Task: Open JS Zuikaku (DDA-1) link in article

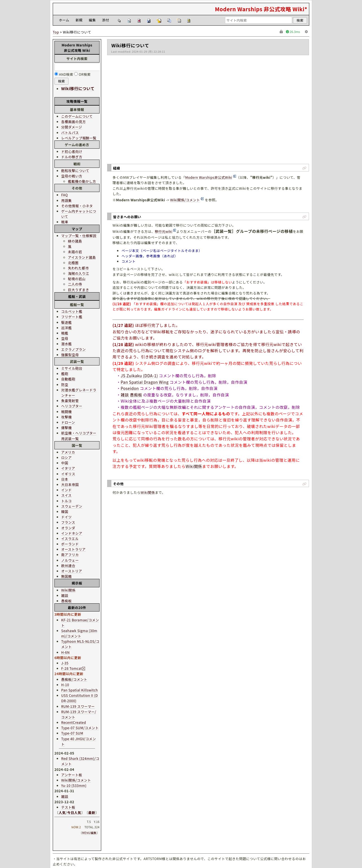Action: click(139, 376)
